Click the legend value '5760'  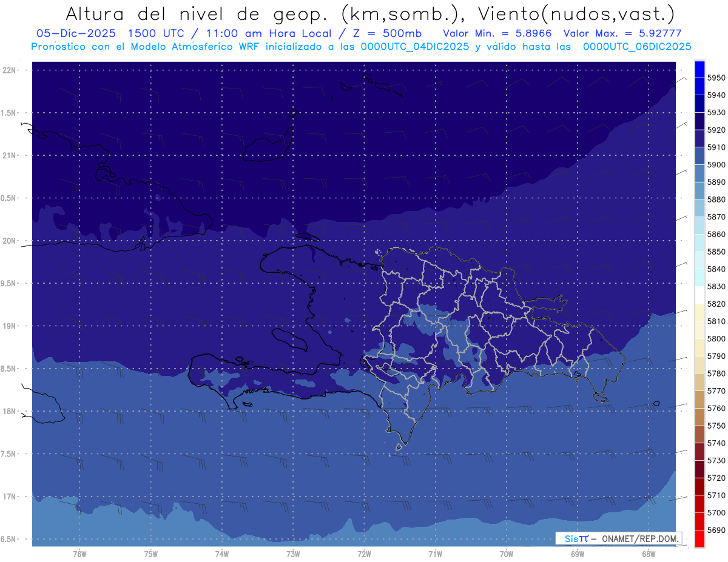pos(716,408)
